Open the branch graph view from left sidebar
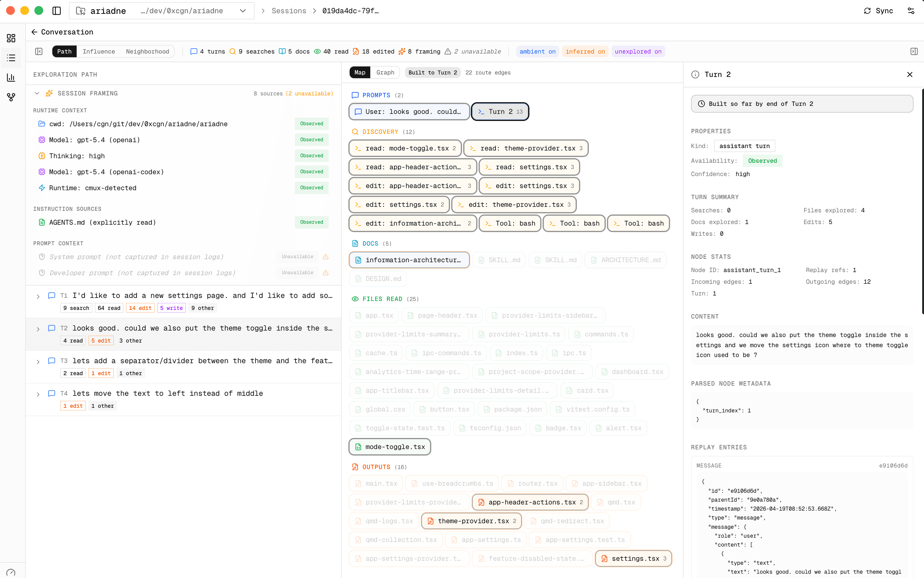 (11, 98)
